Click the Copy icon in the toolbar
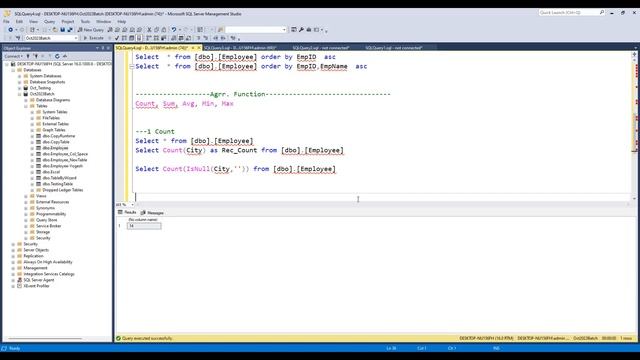Viewport: 640px width, 360px height. pyautogui.click(x=156, y=30)
